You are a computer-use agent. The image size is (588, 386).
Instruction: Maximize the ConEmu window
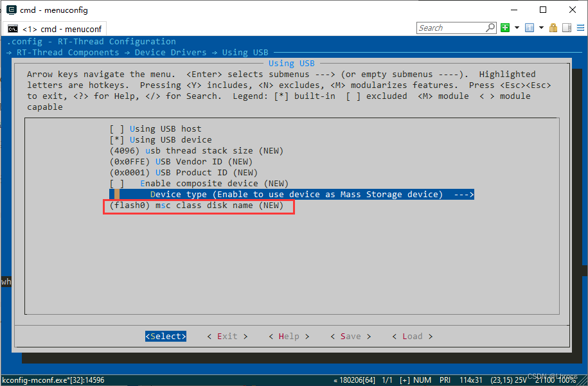tap(542, 10)
